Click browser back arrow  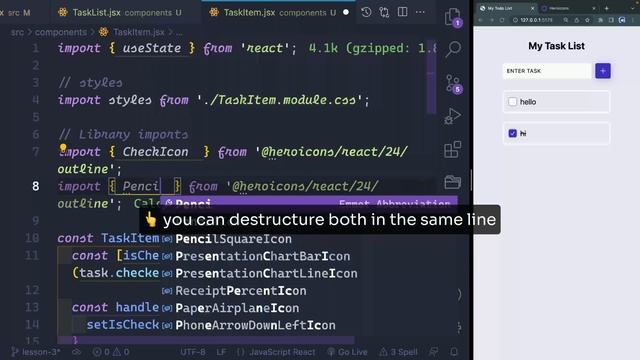[x=481, y=20]
